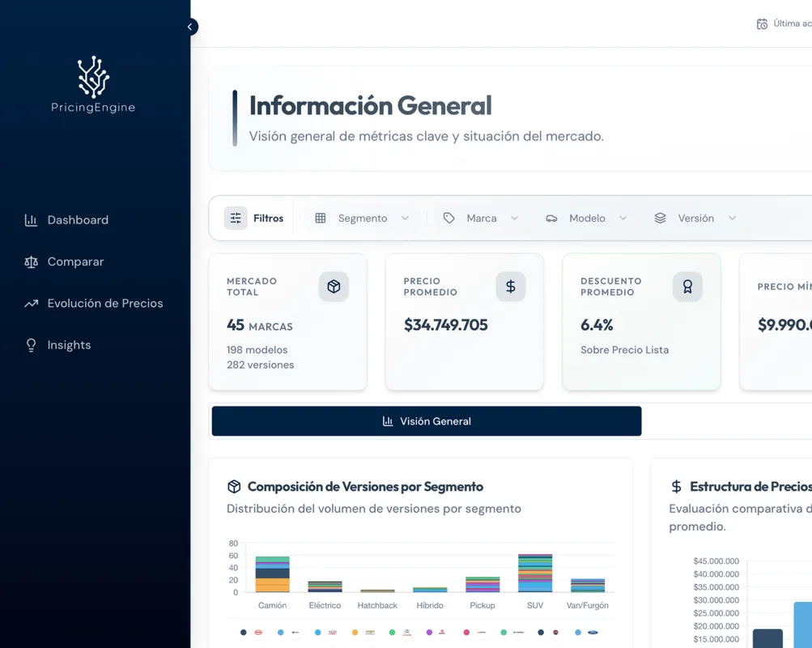Click the PricingEngine logo
The height and width of the screenshot is (648, 812).
[x=93, y=84]
